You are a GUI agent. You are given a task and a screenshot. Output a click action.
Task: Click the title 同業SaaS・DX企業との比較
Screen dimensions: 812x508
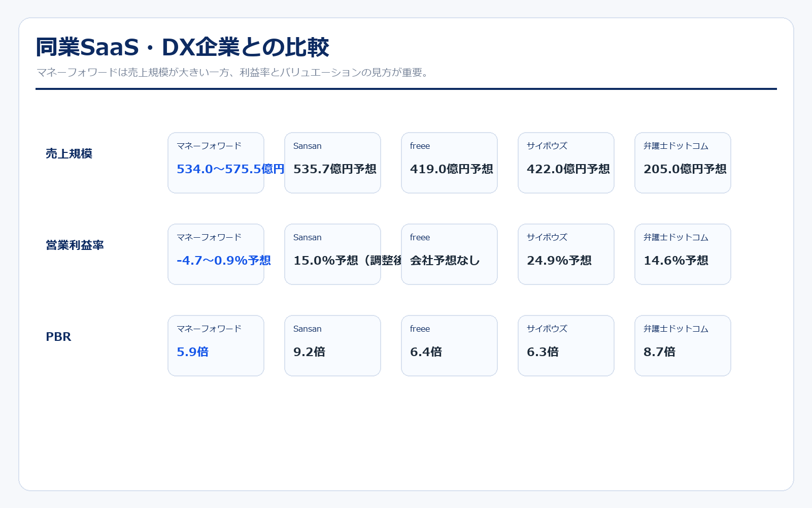pos(182,47)
